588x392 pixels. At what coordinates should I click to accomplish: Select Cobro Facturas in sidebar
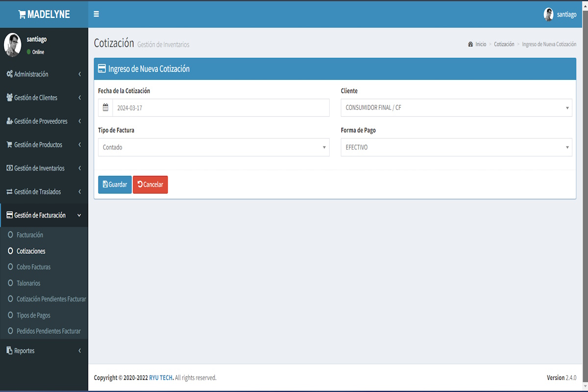(x=33, y=267)
